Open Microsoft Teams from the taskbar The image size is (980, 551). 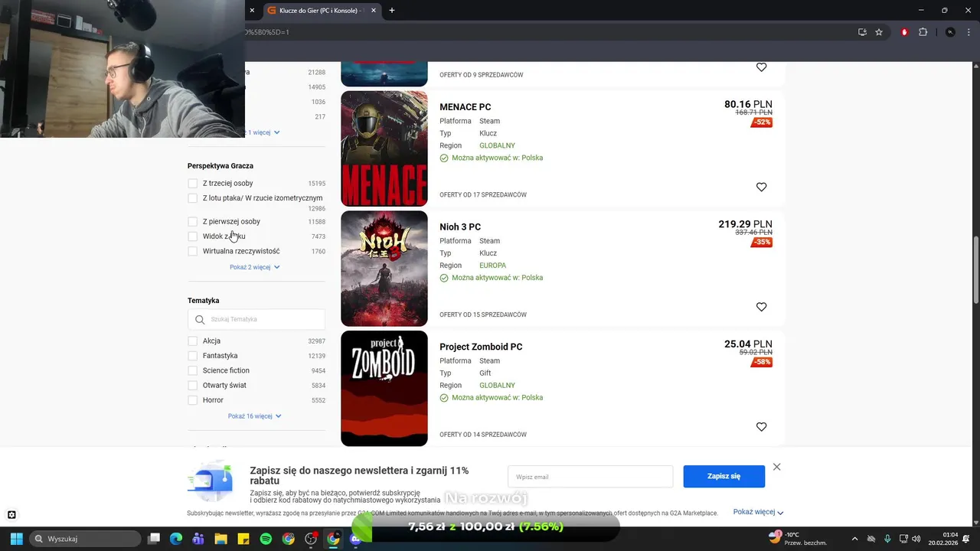(198, 539)
